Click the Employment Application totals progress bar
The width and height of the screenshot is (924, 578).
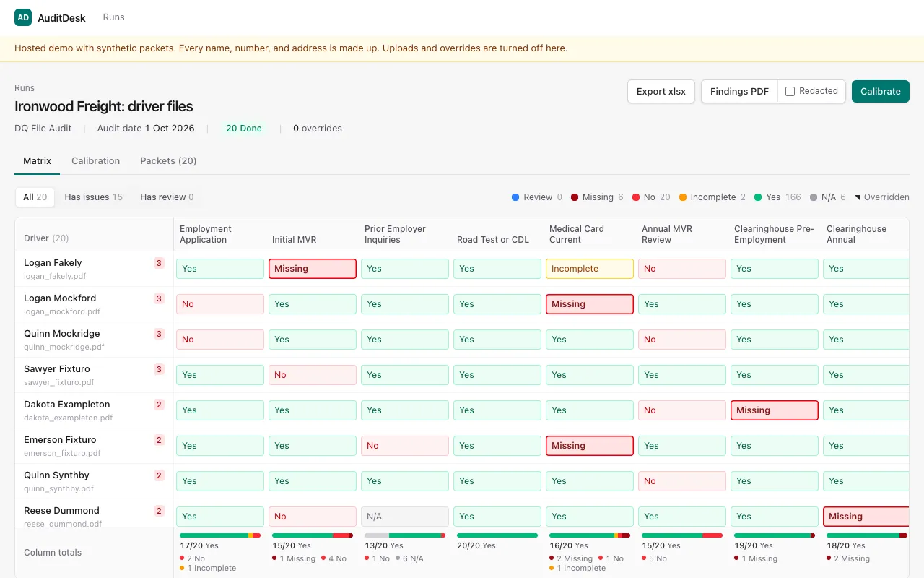pyautogui.click(x=220, y=535)
